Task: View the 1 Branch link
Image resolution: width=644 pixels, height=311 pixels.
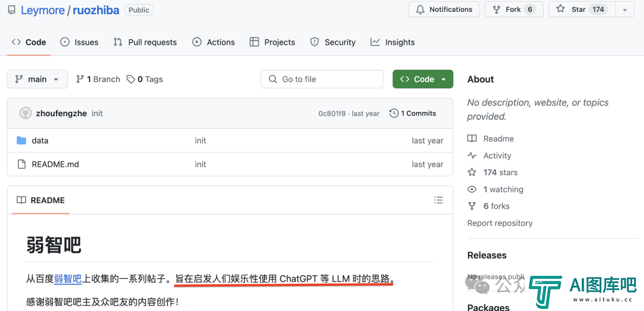Action: (98, 79)
